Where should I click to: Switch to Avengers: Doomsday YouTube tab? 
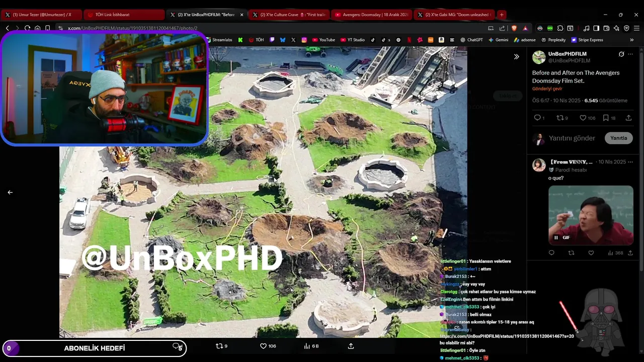[x=371, y=15]
